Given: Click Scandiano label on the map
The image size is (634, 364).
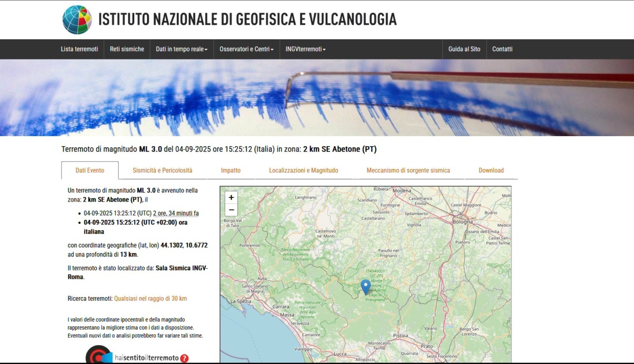Looking at the screenshot, I should point(367,201).
